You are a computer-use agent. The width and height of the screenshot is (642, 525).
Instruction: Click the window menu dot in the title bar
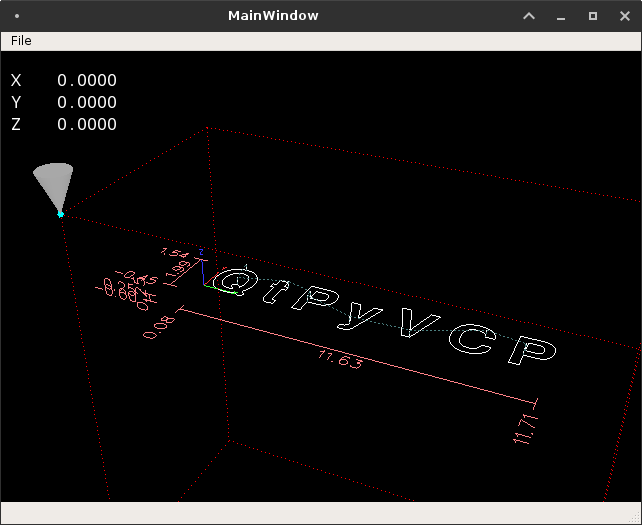(x=17, y=16)
